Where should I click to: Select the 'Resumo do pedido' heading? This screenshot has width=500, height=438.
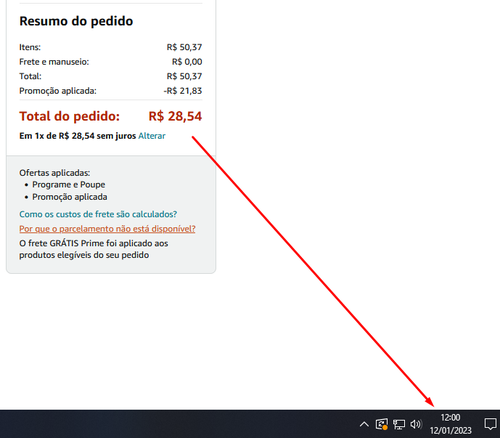click(x=76, y=21)
